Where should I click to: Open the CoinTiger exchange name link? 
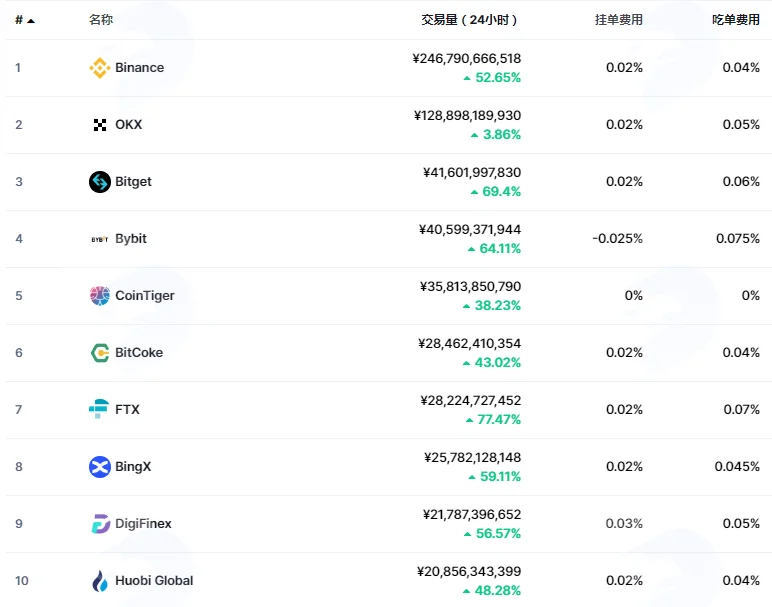pyautogui.click(x=145, y=296)
